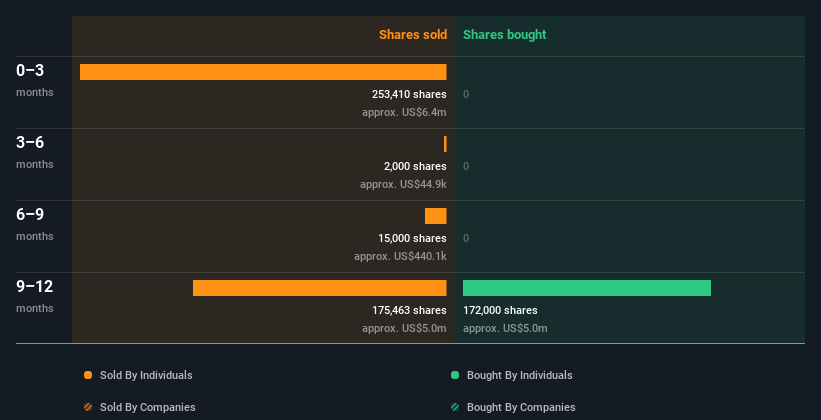Select the Shares bought column header
The width and height of the screenshot is (821, 420).
[505, 35]
